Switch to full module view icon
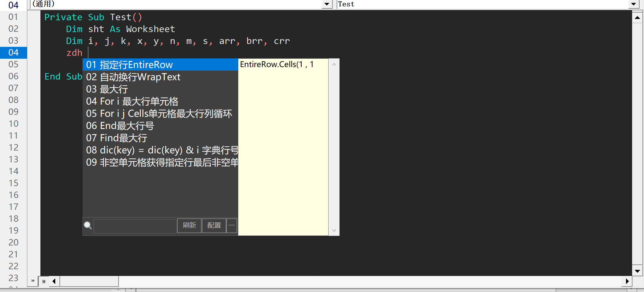This screenshot has height=292, width=644. 44,281
